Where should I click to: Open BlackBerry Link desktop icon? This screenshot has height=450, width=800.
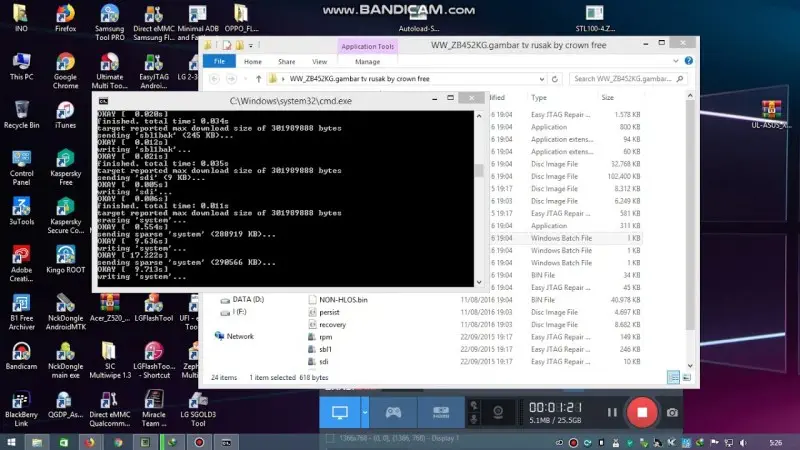(21, 409)
